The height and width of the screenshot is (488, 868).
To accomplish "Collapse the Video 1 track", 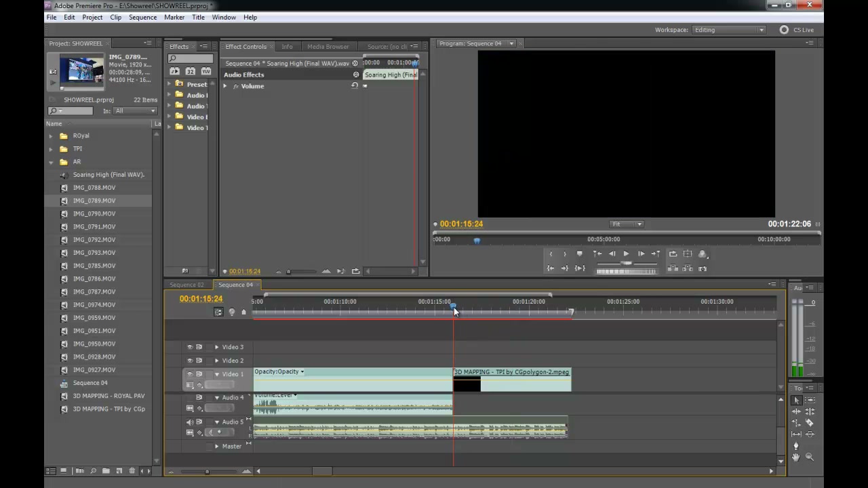I will pyautogui.click(x=217, y=374).
